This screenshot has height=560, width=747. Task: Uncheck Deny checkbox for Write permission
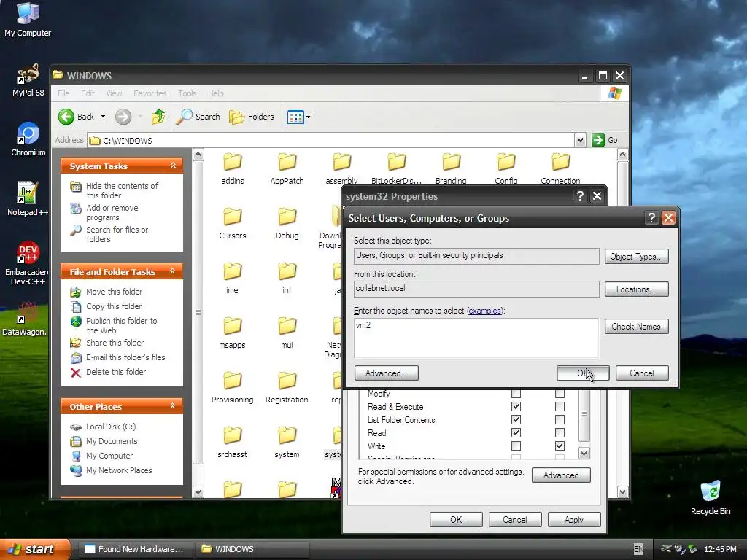[x=560, y=446]
